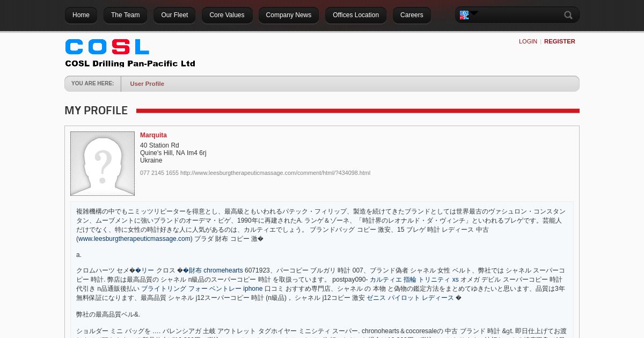Click the blank profile avatar image
Viewport: 644px width, 338px height.
[103, 164]
